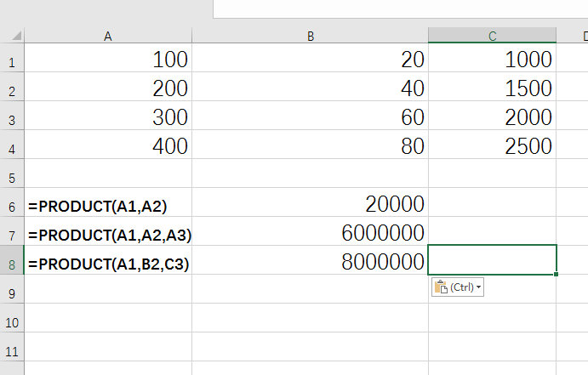
Task: Click the fill handle of selected cell C8
Action: pos(556,274)
